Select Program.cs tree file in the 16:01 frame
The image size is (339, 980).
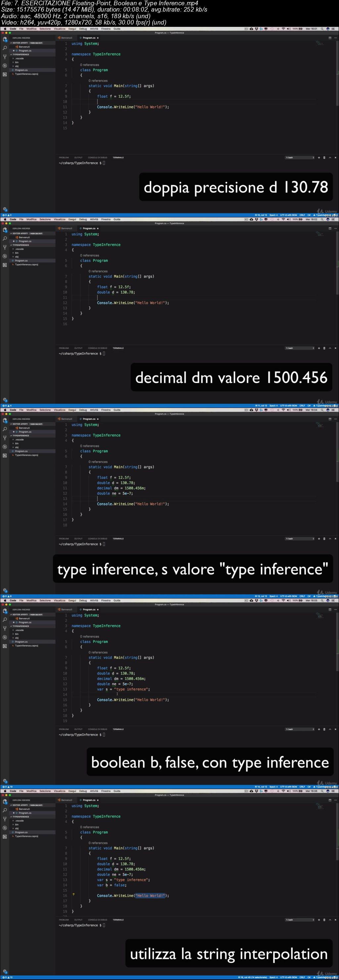pos(21,70)
